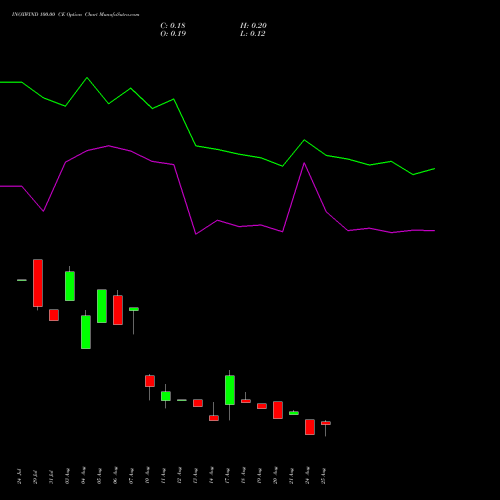Viewport: 500px width, 500px height.
Task: Select the 03 Aug date label
Action: point(67,476)
